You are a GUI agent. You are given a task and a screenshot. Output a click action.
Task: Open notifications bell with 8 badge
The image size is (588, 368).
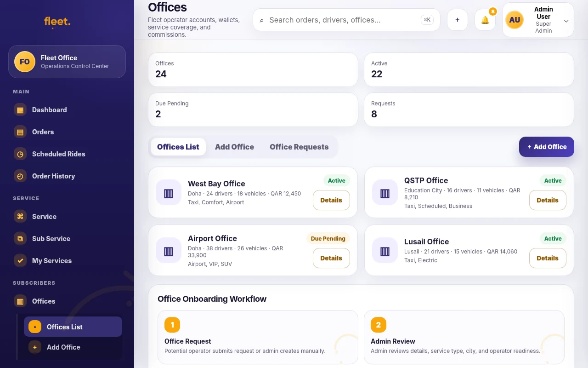485,20
